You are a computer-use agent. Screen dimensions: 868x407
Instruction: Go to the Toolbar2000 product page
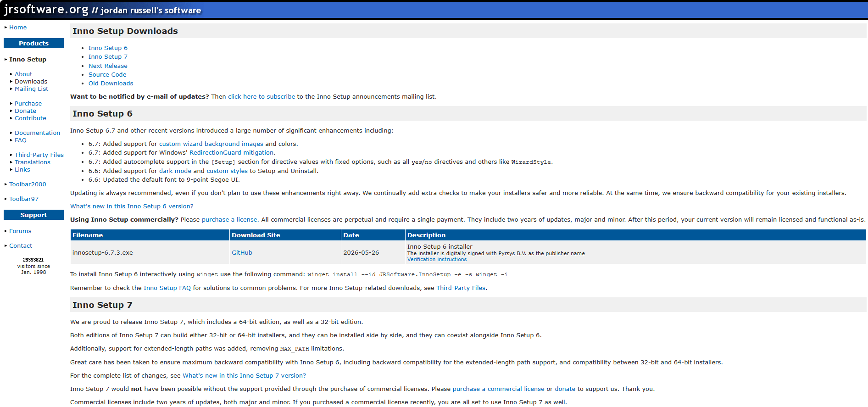pos(28,184)
